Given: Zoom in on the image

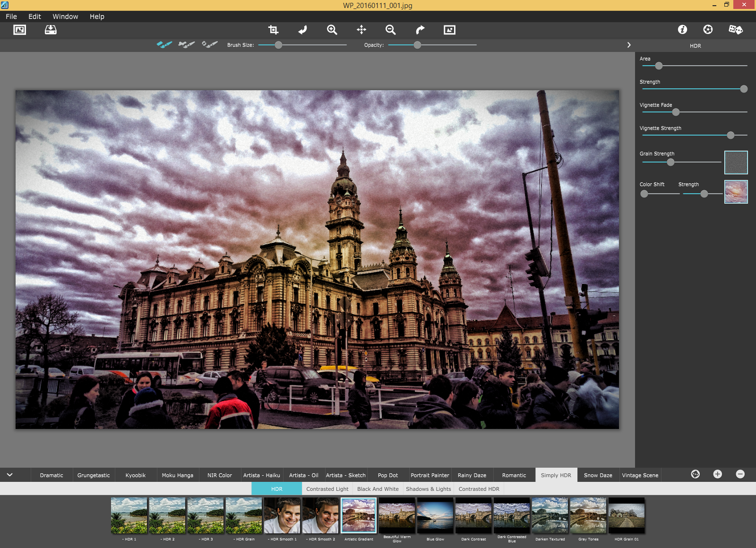Looking at the screenshot, I should click(332, 30).
